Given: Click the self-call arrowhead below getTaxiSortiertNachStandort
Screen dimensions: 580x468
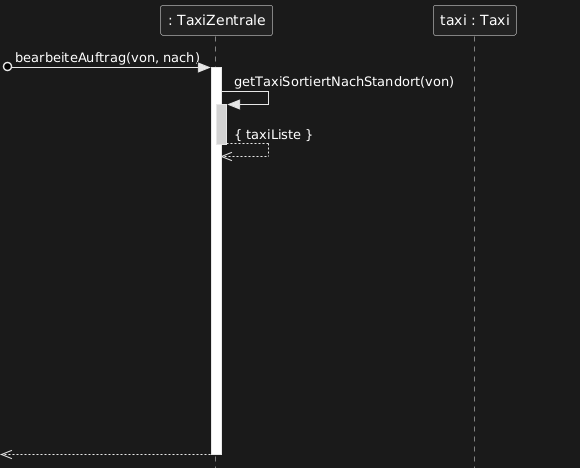Looking at the screenshot, I should click(233, 105).
